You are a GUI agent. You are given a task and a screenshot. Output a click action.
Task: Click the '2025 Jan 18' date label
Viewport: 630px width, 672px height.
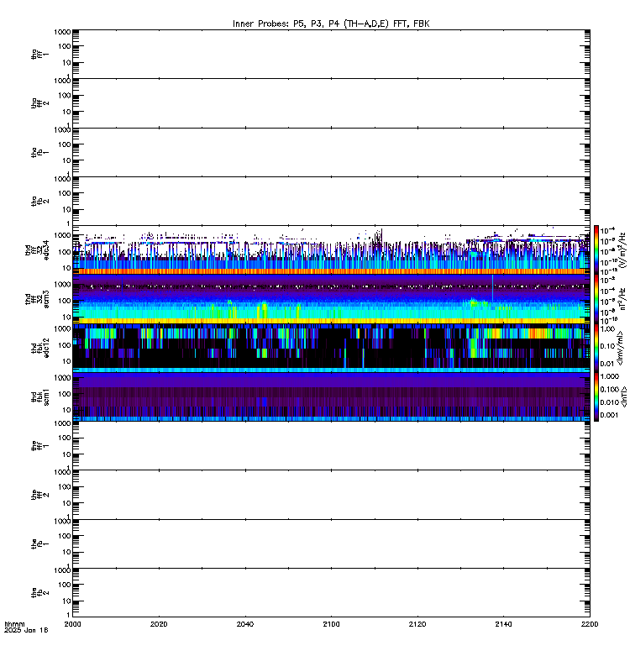coord(26,631)
